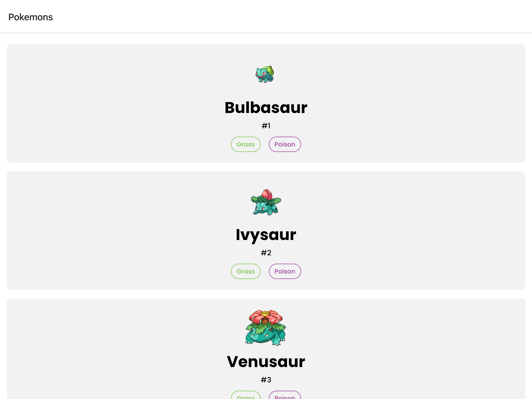Viewport: 532px width, 399px height.
Task: Open the Bulbasaur name heading
Action: point(266,108)
